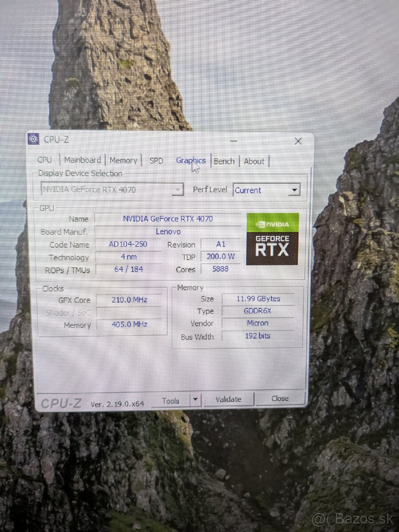Viewport: 399px width, 532px height.
Task: Open the Mainboard tab
Action: click(x=82, y=160)
